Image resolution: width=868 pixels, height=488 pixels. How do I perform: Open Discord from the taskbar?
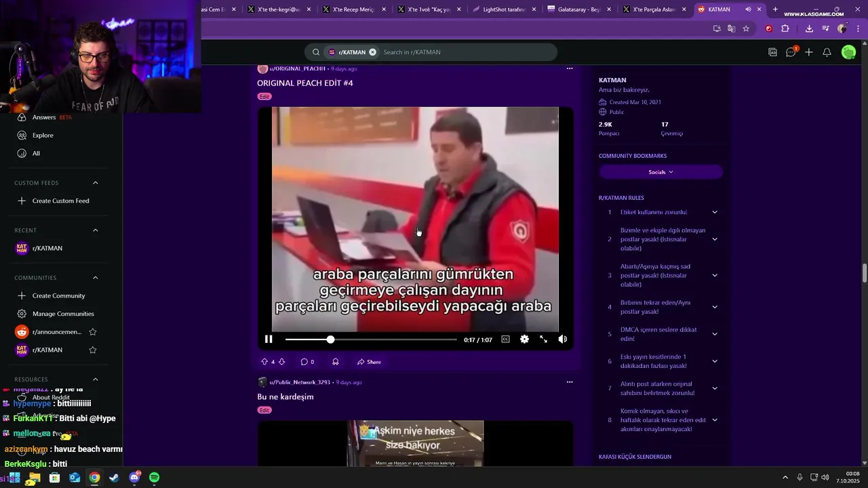(134, 478)
